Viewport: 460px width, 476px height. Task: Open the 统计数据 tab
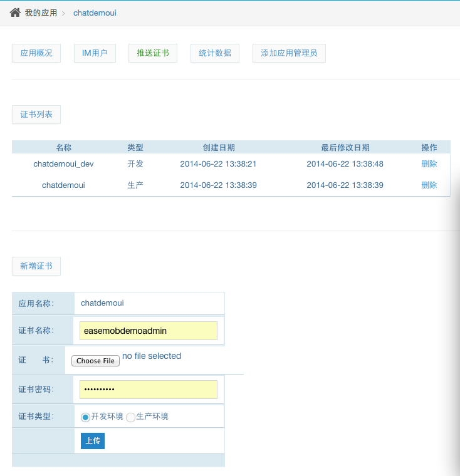[215, 53]
